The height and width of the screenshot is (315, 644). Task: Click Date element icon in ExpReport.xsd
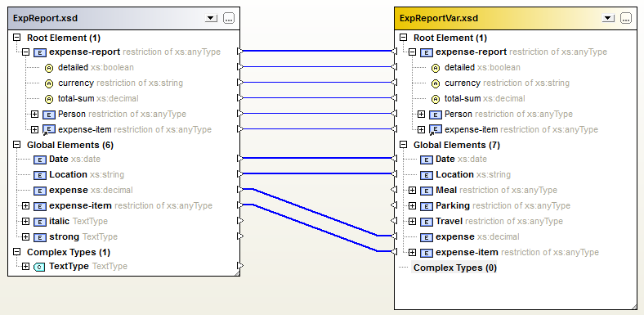40,160
